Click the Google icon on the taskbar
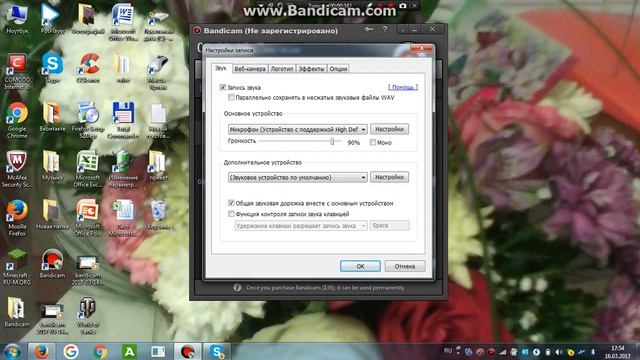640x360 pixels. click(x=71, y=351)
